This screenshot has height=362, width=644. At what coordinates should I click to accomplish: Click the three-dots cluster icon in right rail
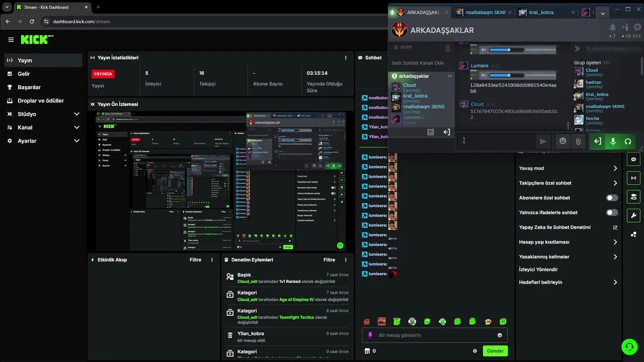click(633, 234)
